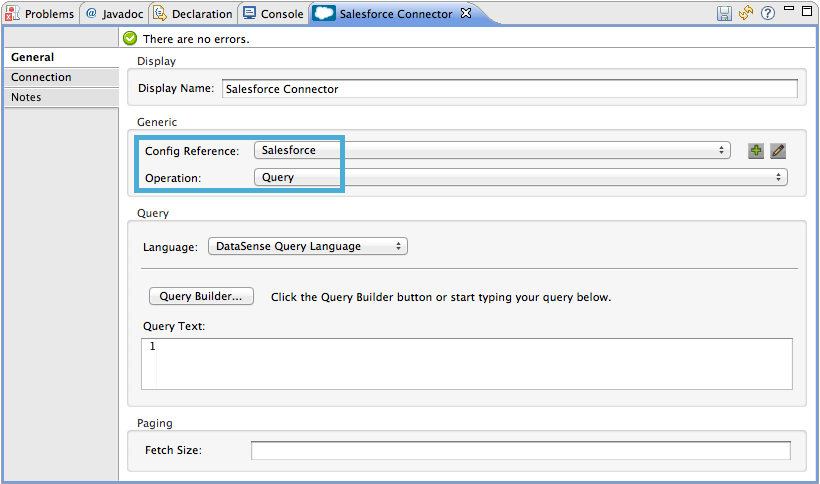The width and height of the screenshot is (820, 484).
Task: Edit the config reference with the pencil icon
Action: click(x=778, y=151)
